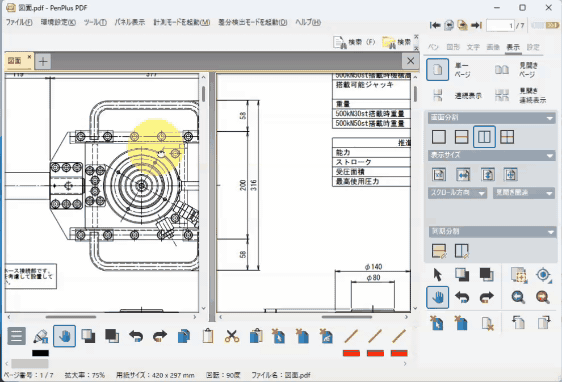
Task: Click the first red line color swatch
Action: [x=351, y=353]
